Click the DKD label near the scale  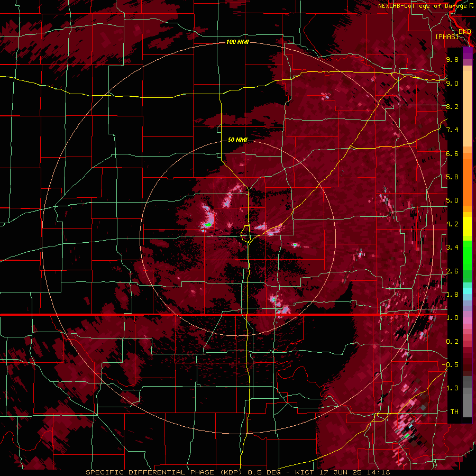coord(465,31)
